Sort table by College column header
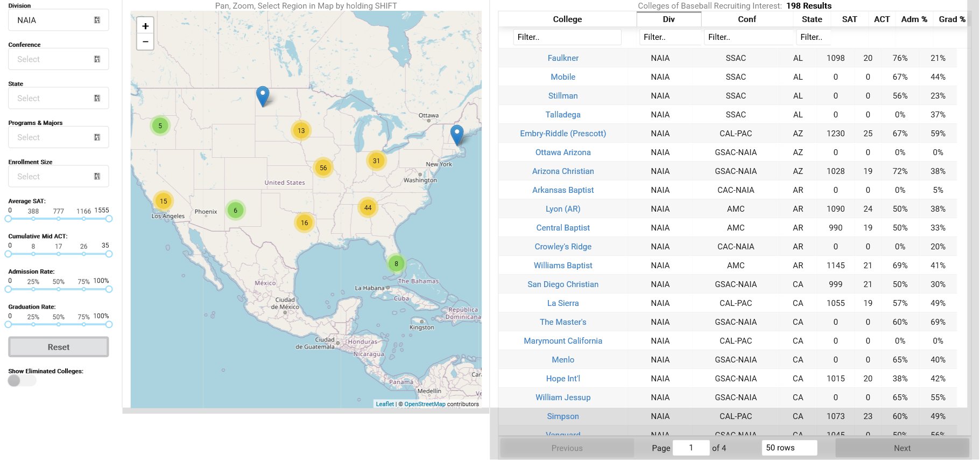Image resolution: width=980 pixels, height=460 pixels. tap(567, 19)
